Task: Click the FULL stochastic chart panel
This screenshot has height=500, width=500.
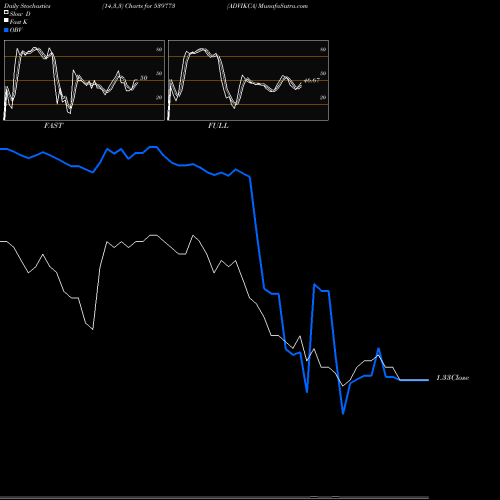Action: [x=248, y=80]
